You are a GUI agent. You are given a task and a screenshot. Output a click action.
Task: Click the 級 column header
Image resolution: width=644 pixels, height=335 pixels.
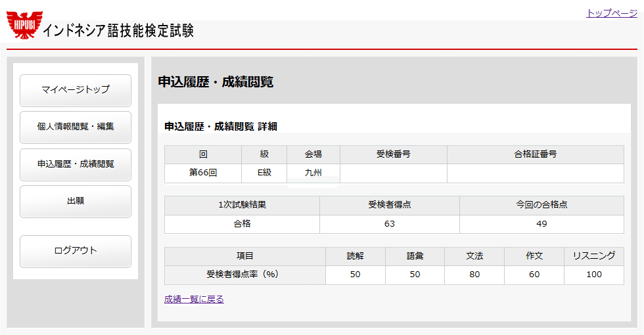[x=264, y=154]
